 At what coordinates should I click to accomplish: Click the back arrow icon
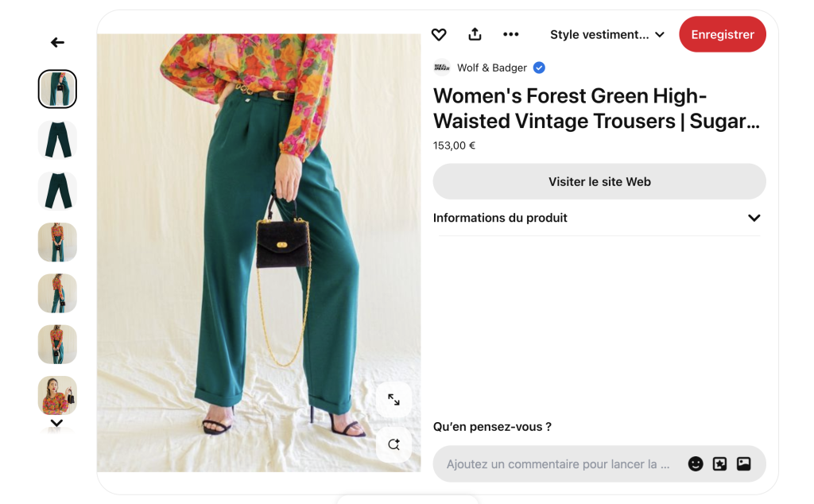coord(57,43)
